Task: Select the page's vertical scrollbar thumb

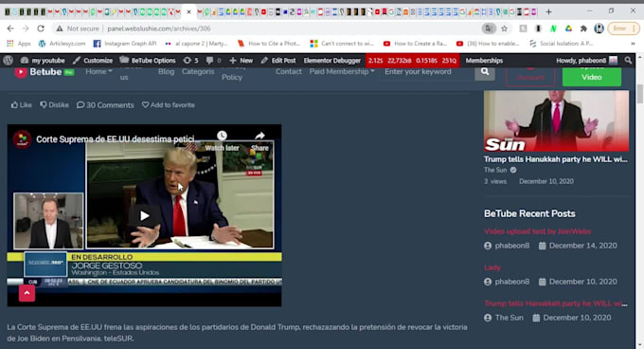Action: [640, 94]
